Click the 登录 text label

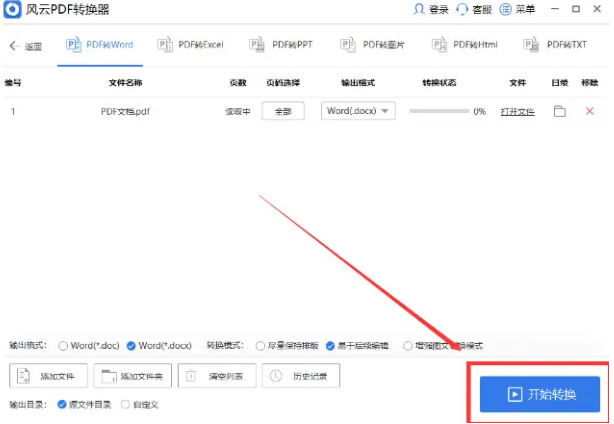(439, 9)
